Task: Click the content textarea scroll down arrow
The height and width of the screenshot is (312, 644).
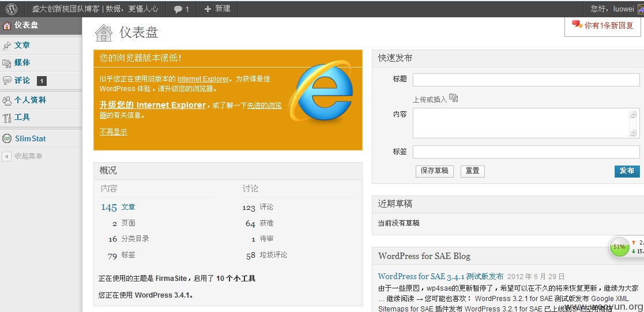Action: pos(633,133)
